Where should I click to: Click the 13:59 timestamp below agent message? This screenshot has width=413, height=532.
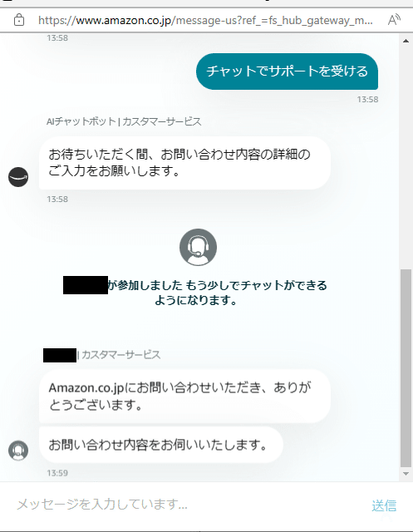(x=57, y=473)
